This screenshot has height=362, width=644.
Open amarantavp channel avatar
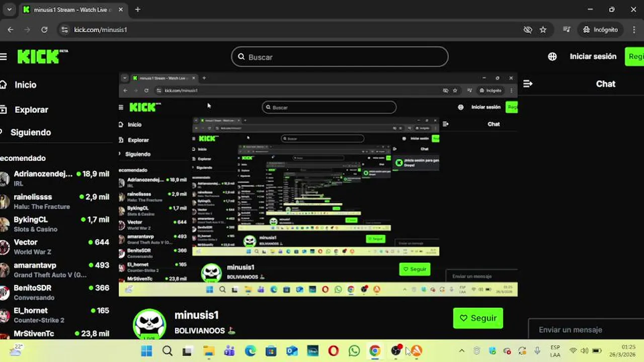[4, 270]
